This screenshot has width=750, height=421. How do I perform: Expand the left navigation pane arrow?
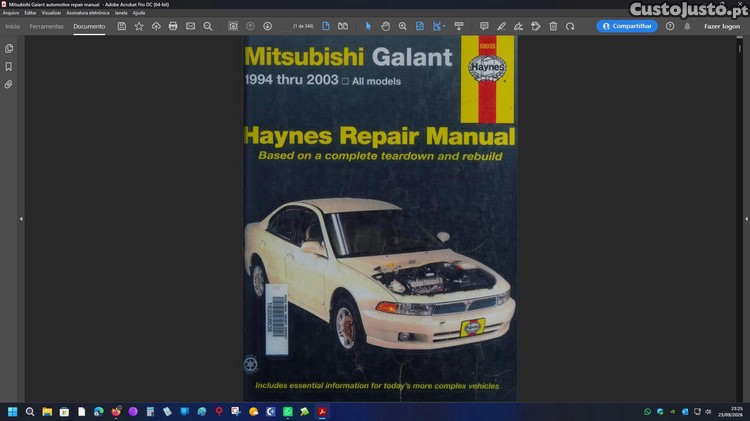[x=21, y=219]
